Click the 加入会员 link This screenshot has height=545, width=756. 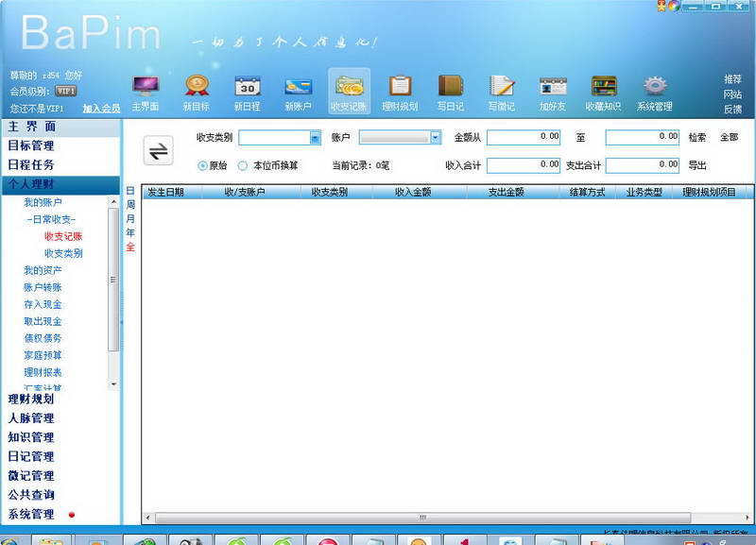click(101, 109)
